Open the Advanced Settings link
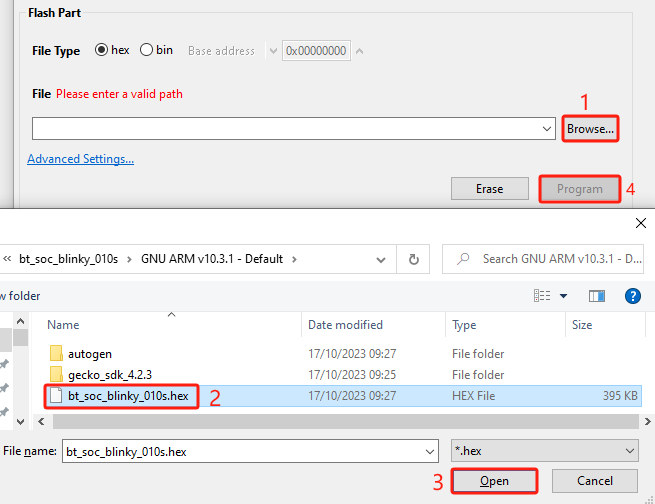655x504 pixels. tap(80, 159)
